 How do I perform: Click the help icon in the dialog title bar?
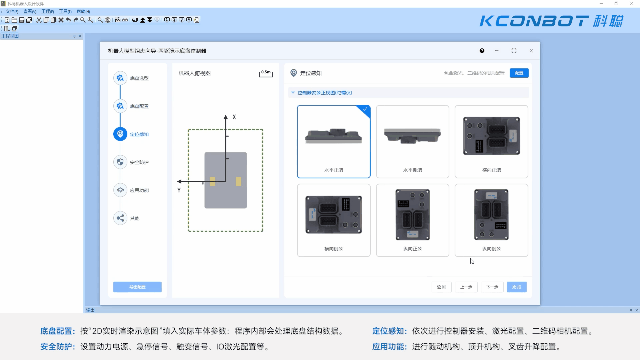tap(482, 51)
